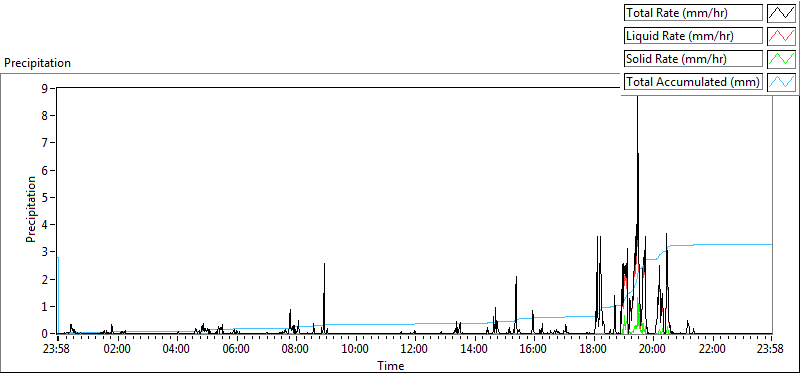Click the 22:00 tick label on time axis

[x=712, y=350]
